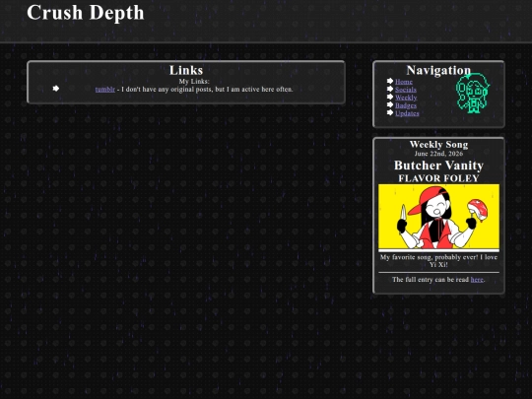
Task: Go to the Socials page link
Action: pyautogui.click(x=406, y=90)
